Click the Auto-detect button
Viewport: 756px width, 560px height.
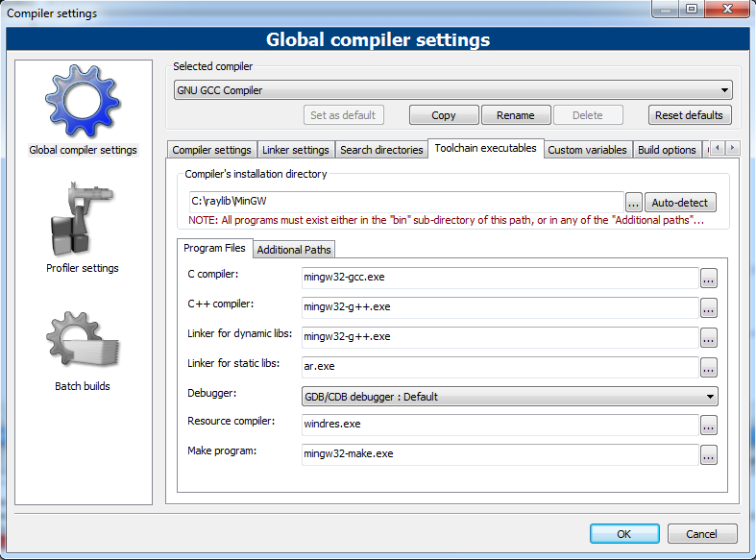680,203
